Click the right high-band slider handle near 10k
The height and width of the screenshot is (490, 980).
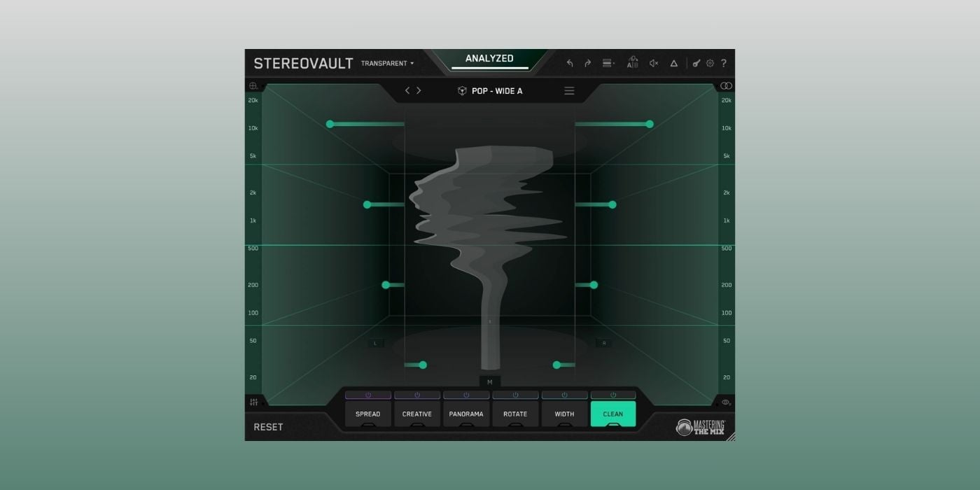coord(650,124)
